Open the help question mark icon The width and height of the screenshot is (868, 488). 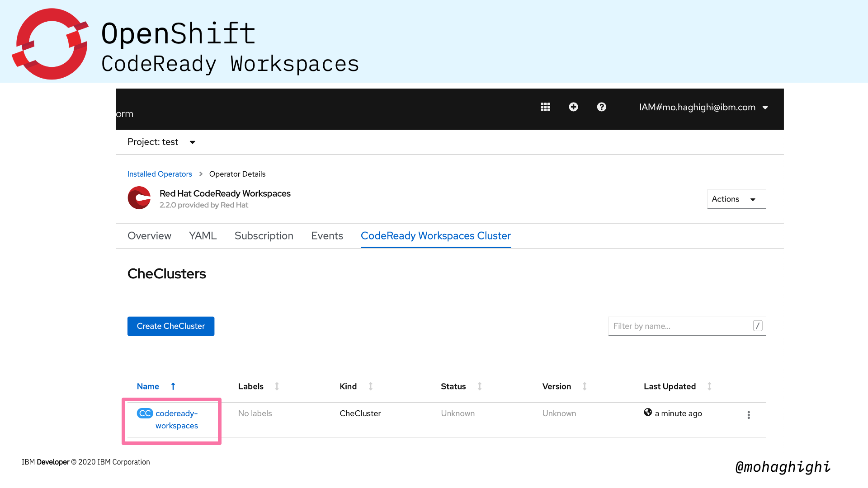[601, 107]
